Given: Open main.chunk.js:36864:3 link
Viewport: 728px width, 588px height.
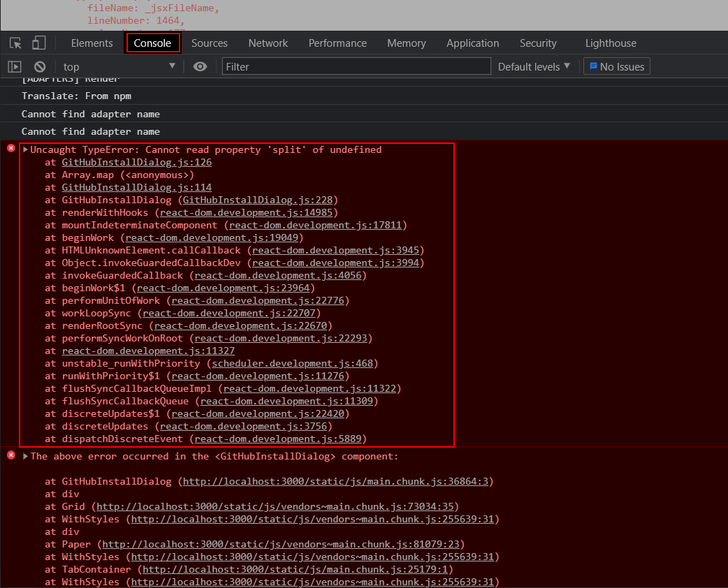Looking at the screenshot, I should click(335, 481).
